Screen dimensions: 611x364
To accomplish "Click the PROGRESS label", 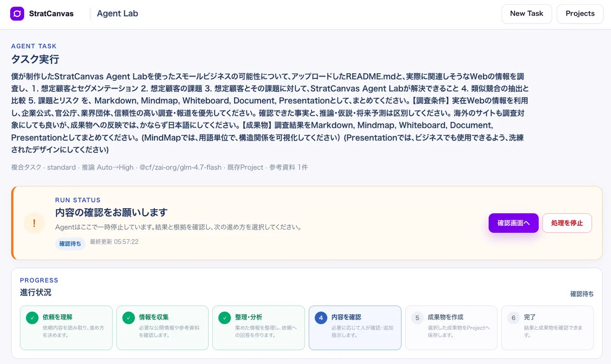I will 39,281.
